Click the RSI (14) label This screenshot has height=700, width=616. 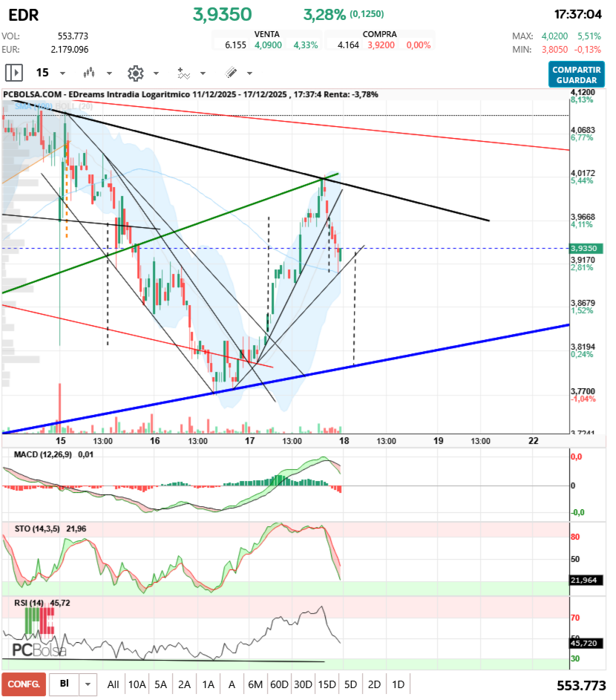(29, 603)
